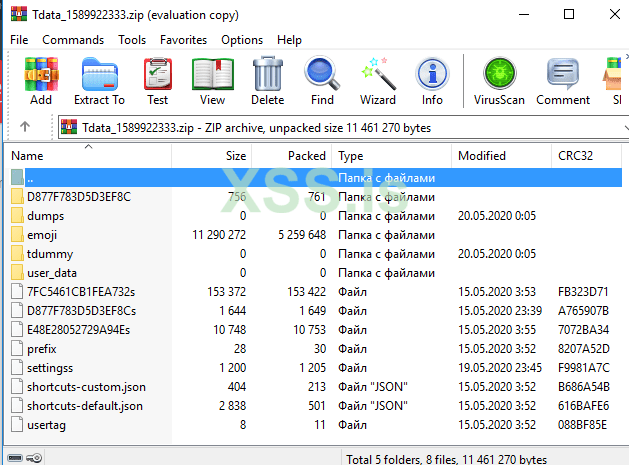Click the emoji size value 11 290 272

pos(219,235)
